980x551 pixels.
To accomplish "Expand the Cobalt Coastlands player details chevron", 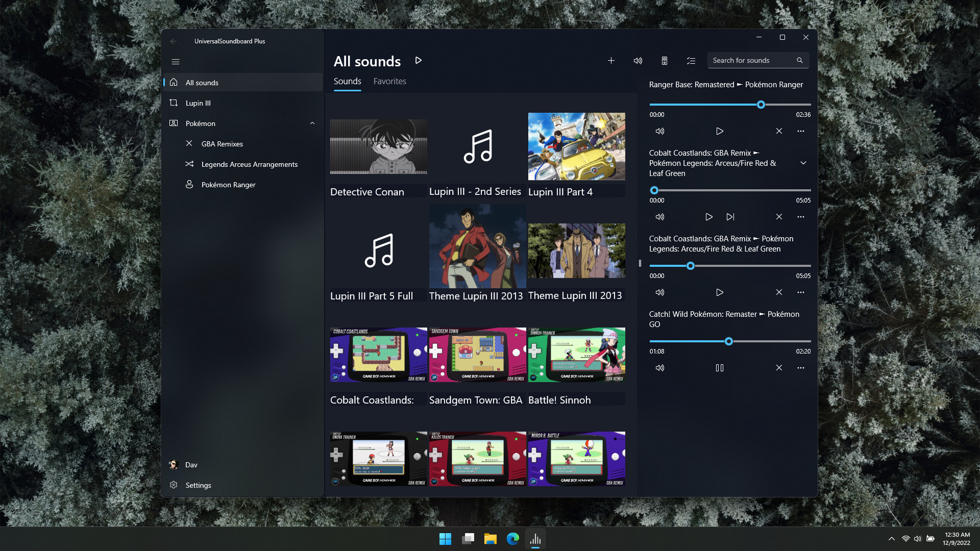I will tap(803, 163).
